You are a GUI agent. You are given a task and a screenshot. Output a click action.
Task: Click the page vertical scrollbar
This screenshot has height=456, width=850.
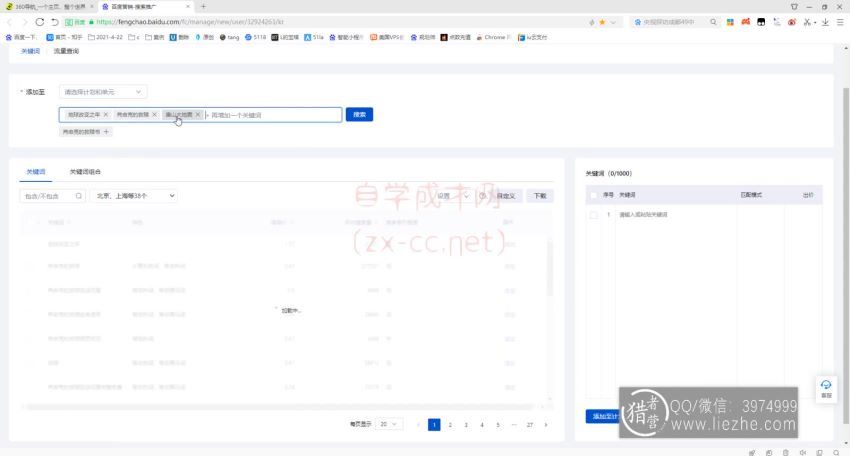(846, 255)
